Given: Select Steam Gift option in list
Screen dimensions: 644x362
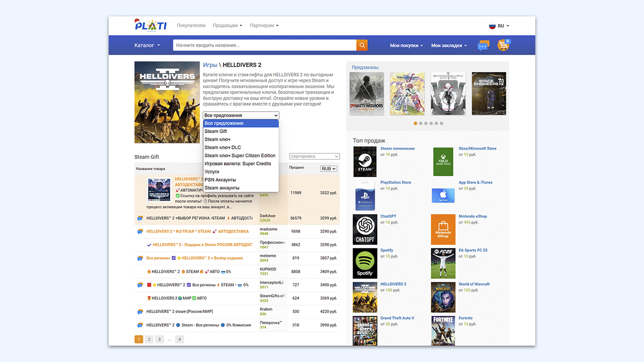Looking at the screenshot, I should (241, 132).
